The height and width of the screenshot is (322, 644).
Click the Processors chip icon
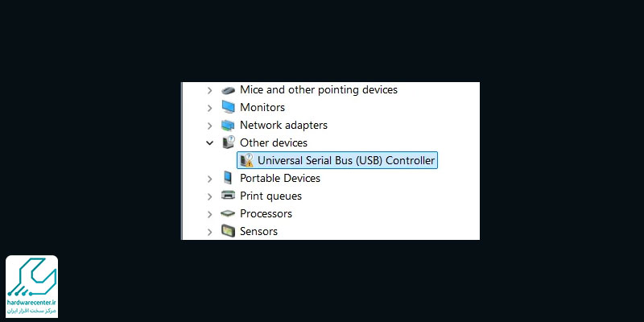pyautogui.click(x=228, y=213)
